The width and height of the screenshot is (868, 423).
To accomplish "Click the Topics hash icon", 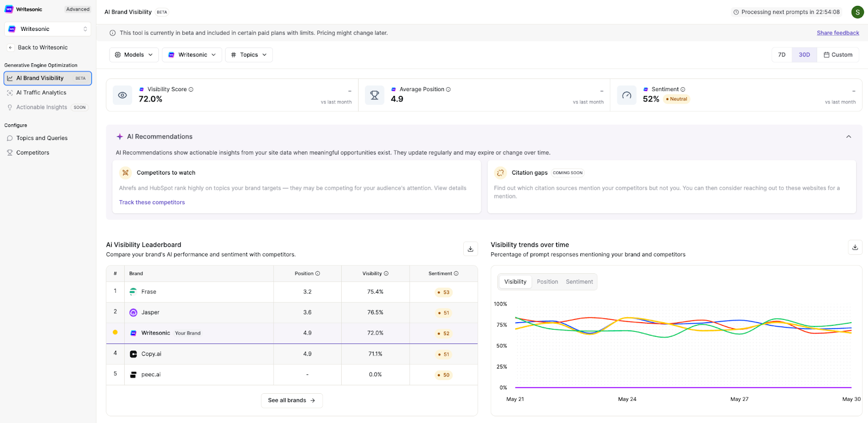I will pos(233,55).
